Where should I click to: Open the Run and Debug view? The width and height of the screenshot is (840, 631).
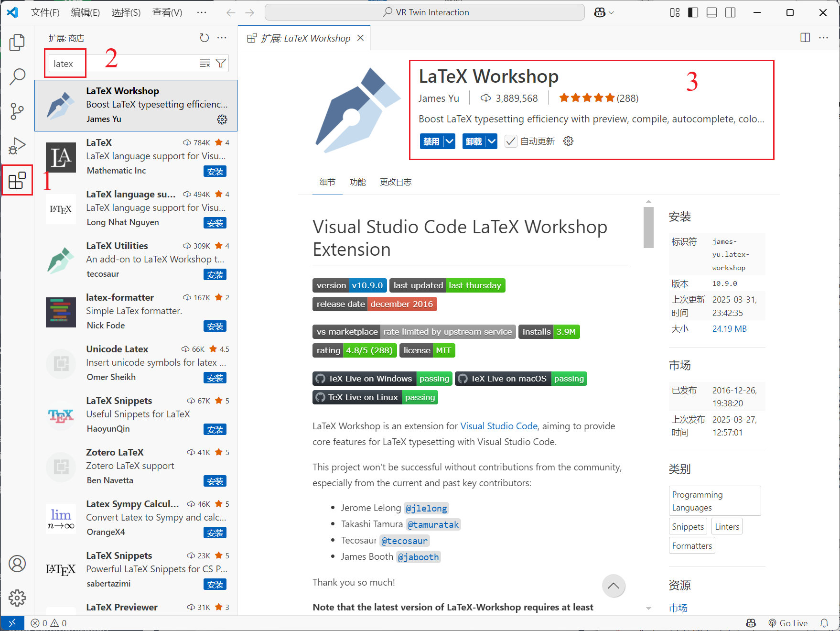coord(17,146)
